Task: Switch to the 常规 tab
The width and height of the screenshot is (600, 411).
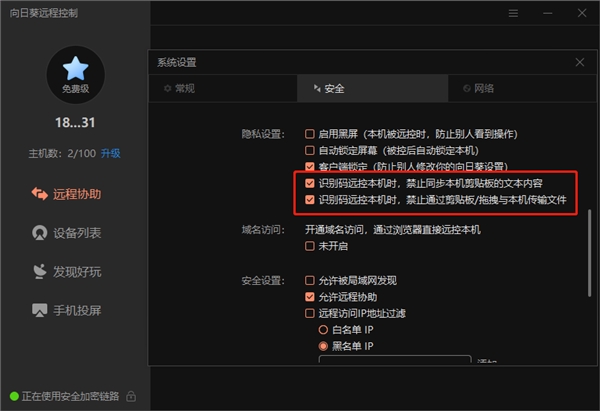Action: (223, 88)
